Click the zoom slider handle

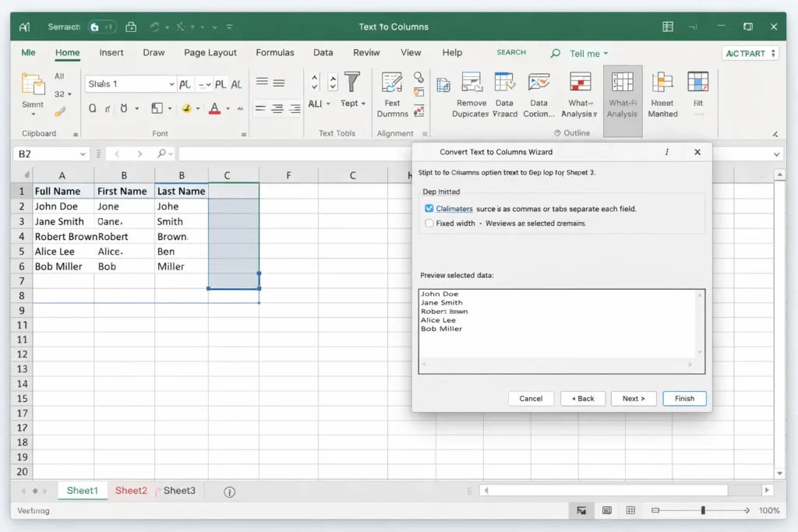[x=703, y=510]
